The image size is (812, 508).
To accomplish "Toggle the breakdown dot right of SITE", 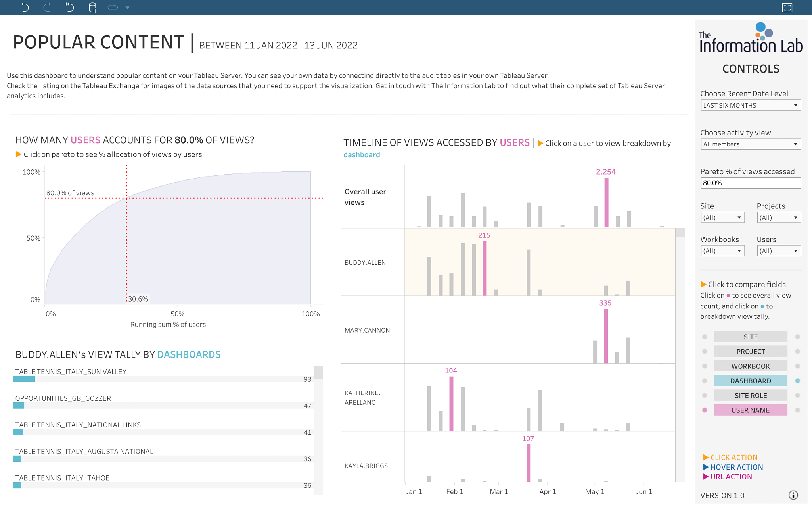I will point(797,337).
